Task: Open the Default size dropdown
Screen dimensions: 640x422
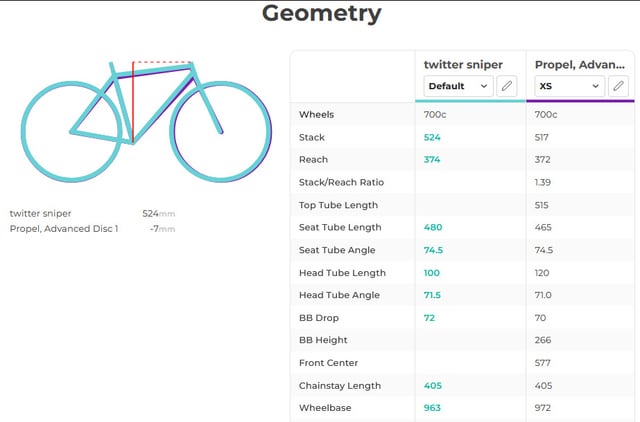Action: click(x=458, y=86)
